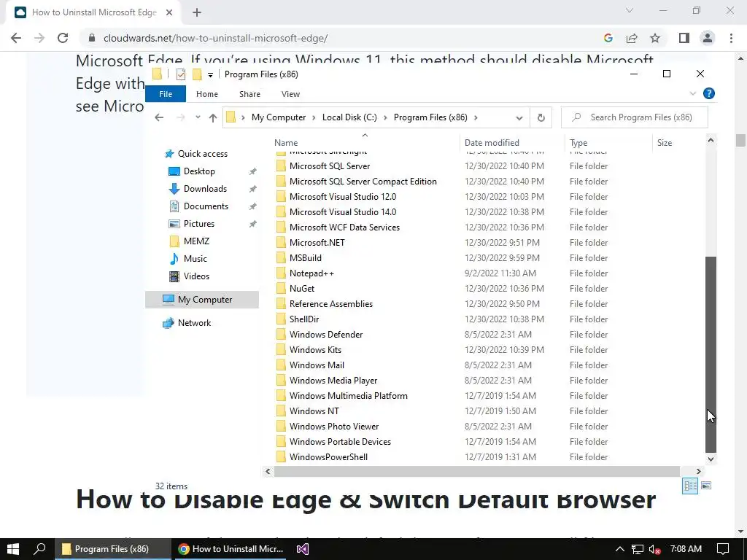Go back in the Chrome browser

pyautogui.click(x=16, y=38)
